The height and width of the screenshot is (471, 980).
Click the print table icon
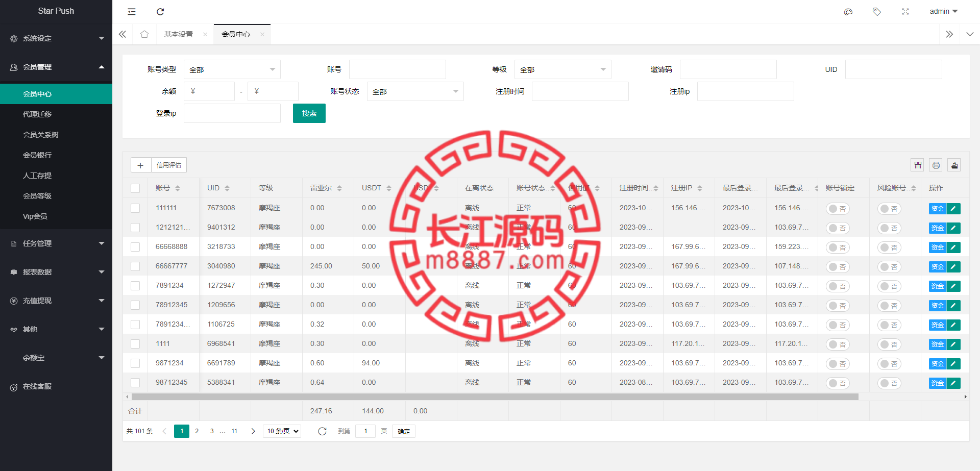(936, 165)
